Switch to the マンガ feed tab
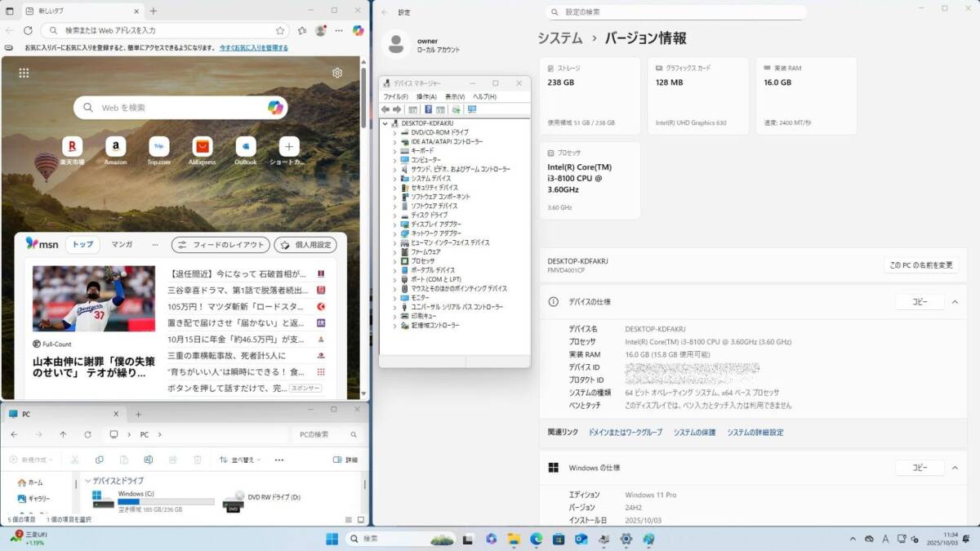 (x=122, y=244)
